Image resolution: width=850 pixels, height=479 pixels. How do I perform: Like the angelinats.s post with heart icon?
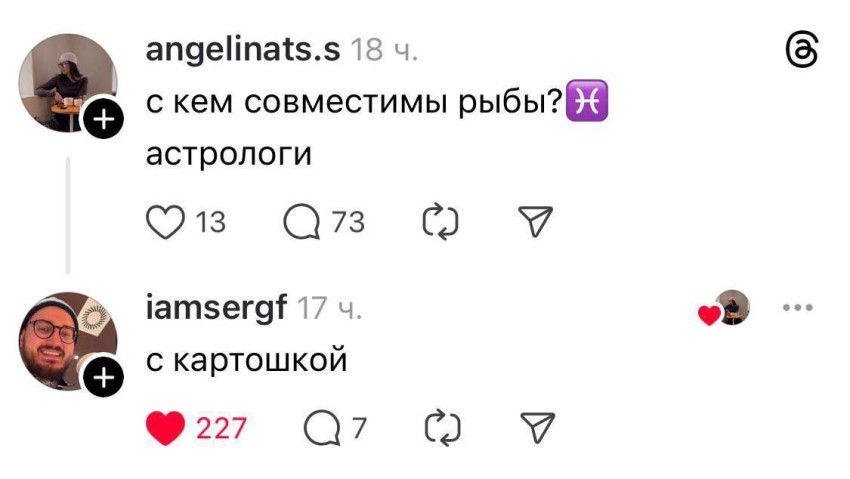167,221
